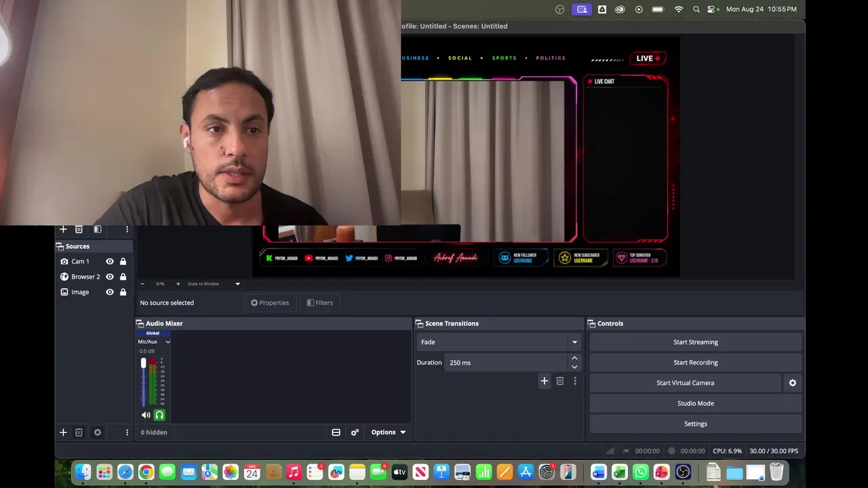Zoom in preview with plus beside 87%
The width and height of the screenshot is (868, 488).
click(178, 284)
